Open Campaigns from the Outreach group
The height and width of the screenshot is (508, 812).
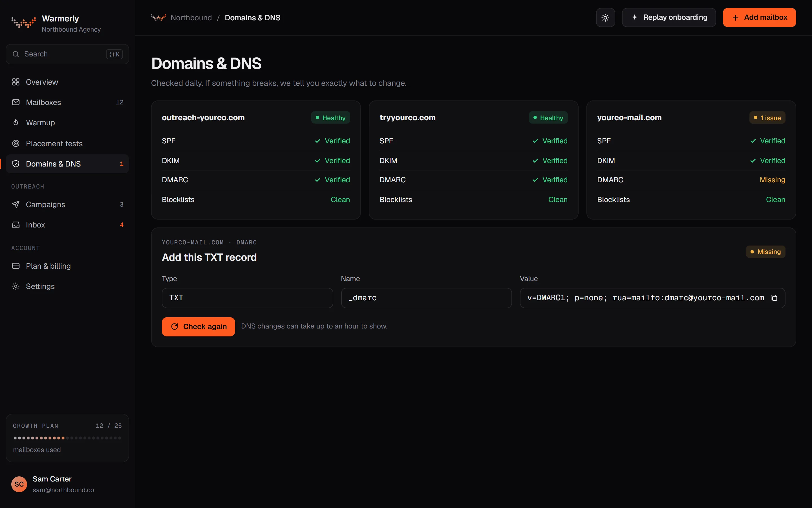(67, 204)
